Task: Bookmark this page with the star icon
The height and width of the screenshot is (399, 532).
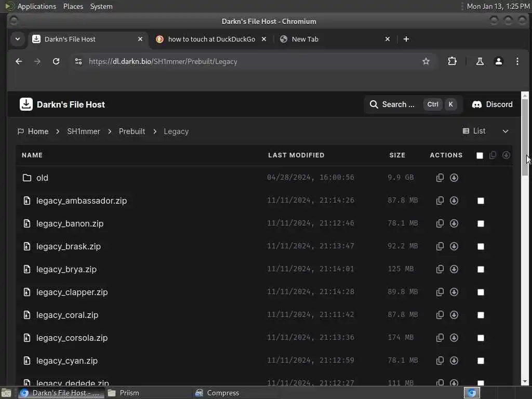Action: coord(426,61)
